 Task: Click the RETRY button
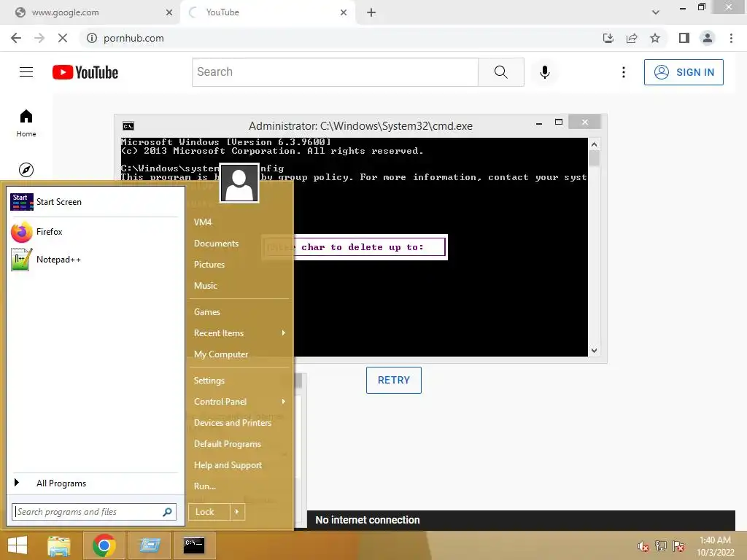[x=393, y=380]
